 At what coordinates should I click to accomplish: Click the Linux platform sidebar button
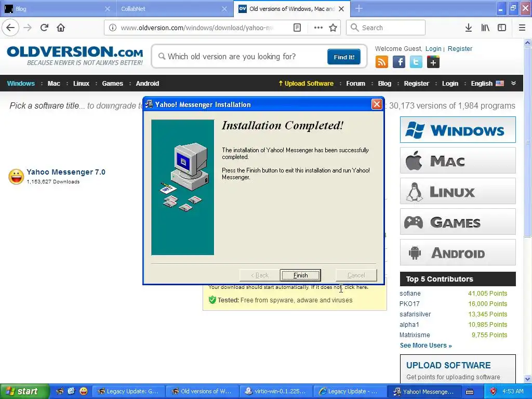(x=458, y=191)
